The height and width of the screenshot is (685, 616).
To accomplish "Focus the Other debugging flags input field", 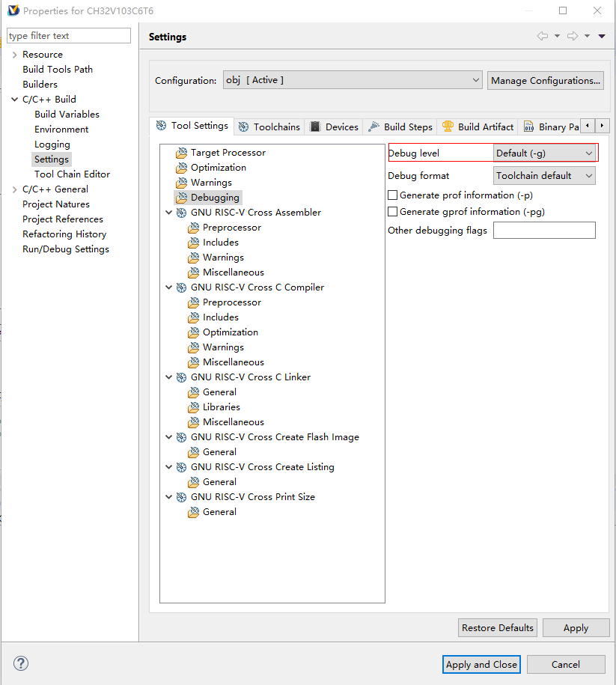I will 544,230.
